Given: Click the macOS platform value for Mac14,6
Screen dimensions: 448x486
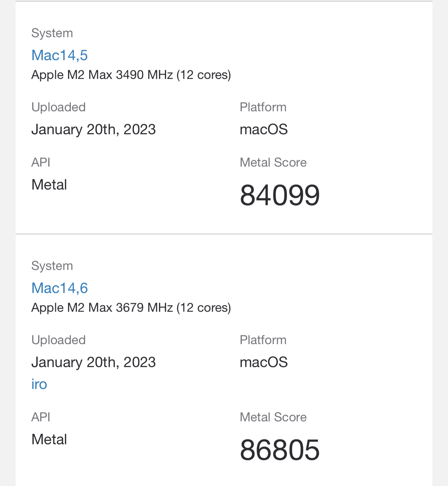Looking at the screenshot, I should pos(264,362).
